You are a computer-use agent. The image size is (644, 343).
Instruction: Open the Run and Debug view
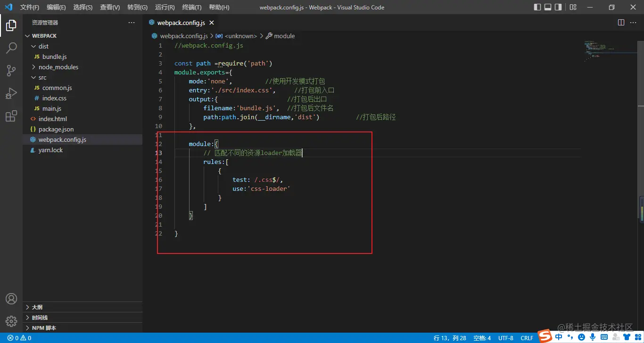11,93
